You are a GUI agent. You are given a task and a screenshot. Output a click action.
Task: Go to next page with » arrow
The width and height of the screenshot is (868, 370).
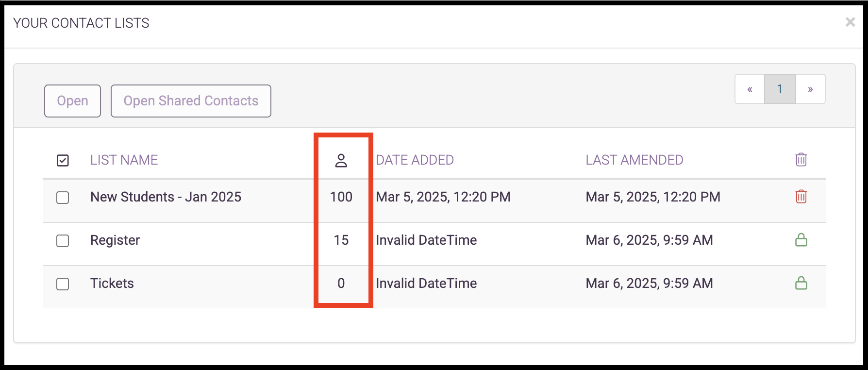pos(810,89)
